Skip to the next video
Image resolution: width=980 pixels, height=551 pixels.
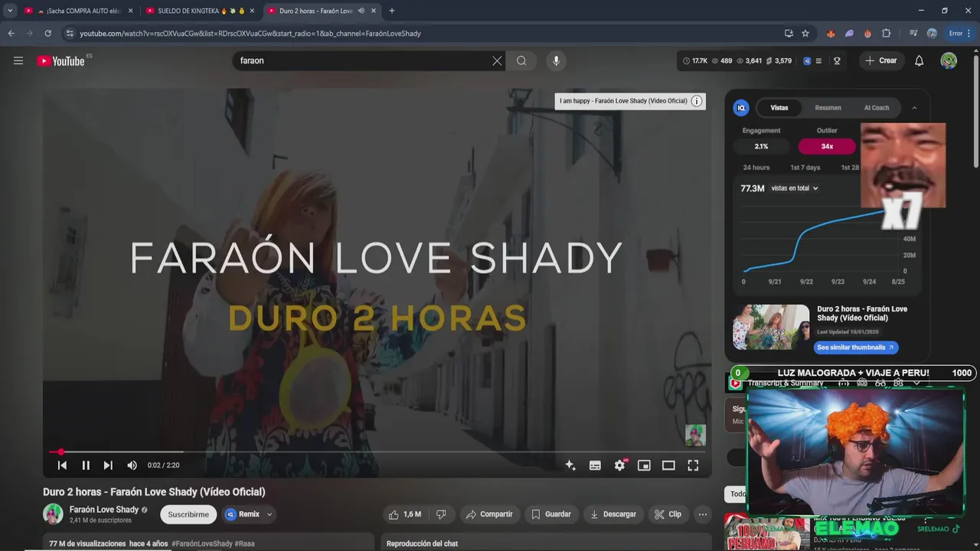pos(108,465)
